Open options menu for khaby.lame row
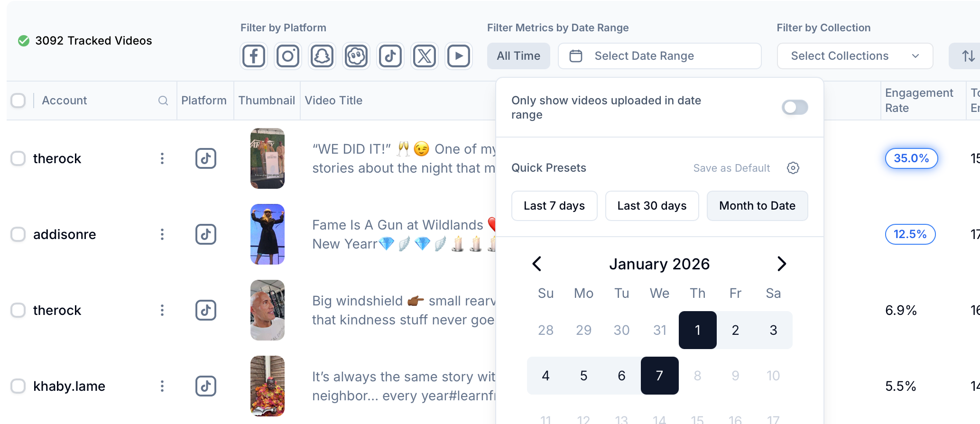The height and width of the screenshot is (424, 980). tap(162, 386)
